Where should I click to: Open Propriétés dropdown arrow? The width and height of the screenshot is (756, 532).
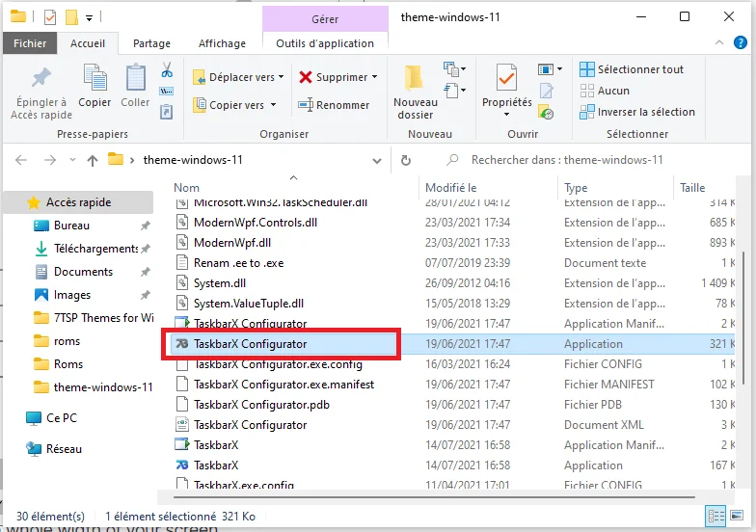tap(506, 115)
